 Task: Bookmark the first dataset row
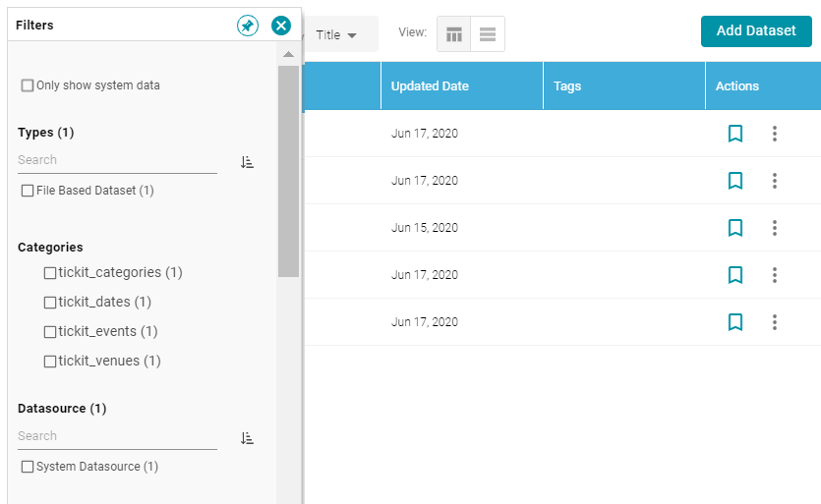pos(735,134)
